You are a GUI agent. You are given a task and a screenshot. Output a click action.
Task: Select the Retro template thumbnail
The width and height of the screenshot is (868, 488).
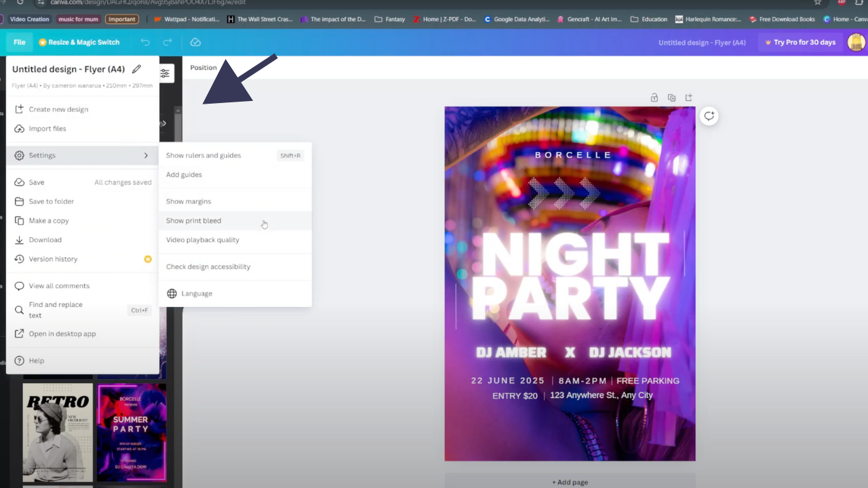click(x=58, y=432)
